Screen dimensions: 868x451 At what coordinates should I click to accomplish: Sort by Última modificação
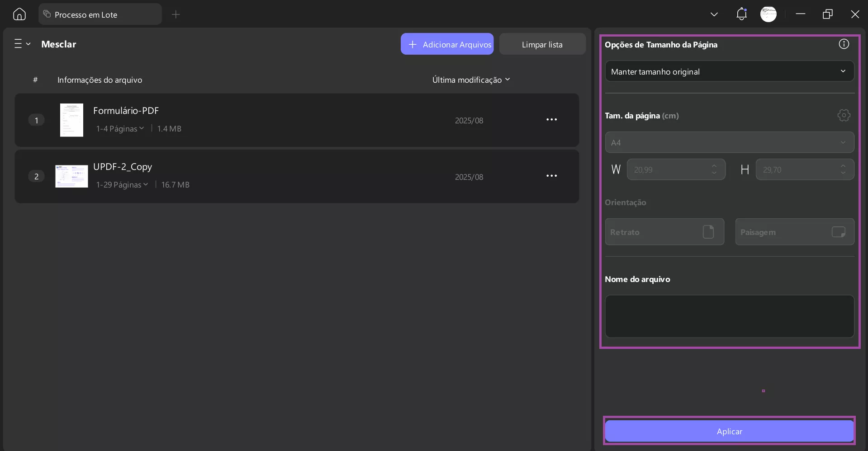(471, 80)
